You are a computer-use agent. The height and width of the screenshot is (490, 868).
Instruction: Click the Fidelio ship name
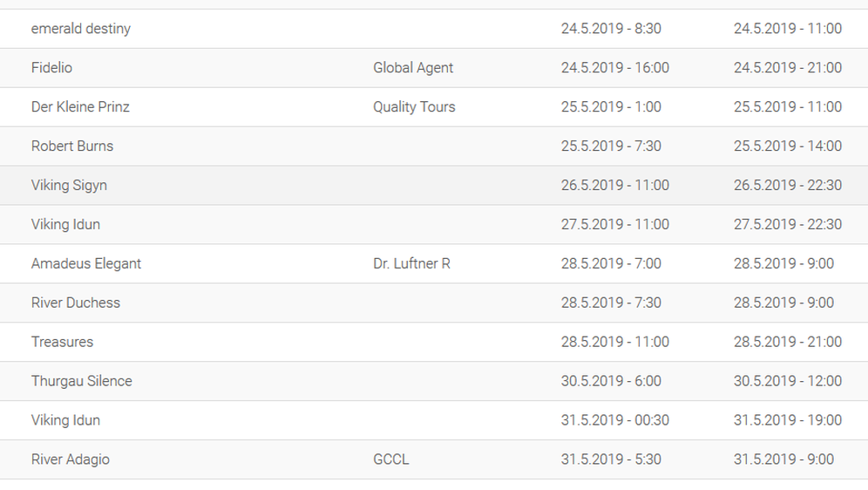[51, 67]
